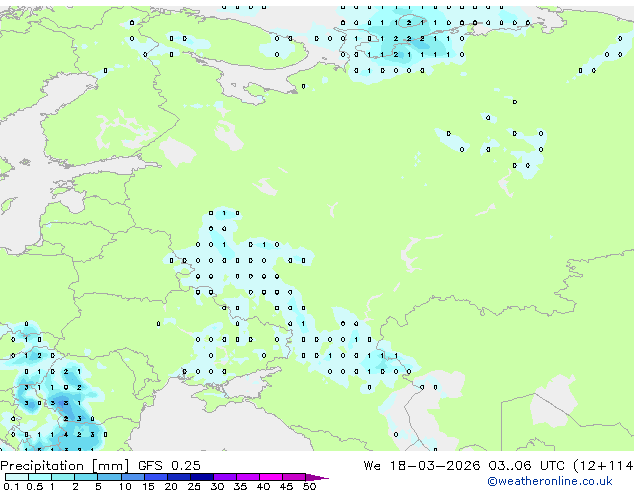Select the 45–50 mm legend swatch
This screenshot has height=490, width=634.
pos(294,477)
